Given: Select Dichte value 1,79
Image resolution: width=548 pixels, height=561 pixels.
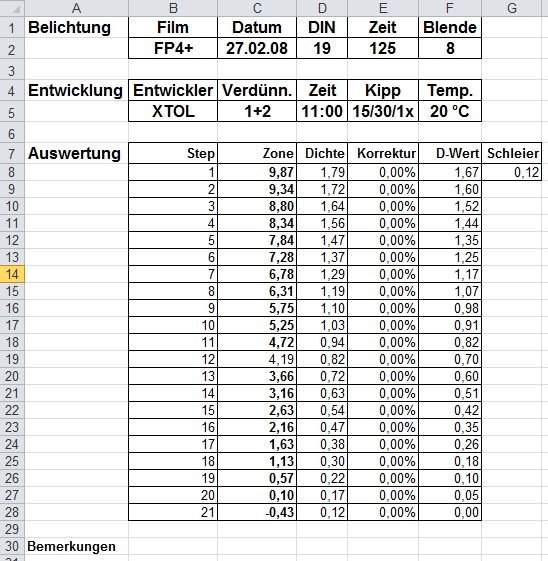Looking at the screenshot, I should click(322, 172).
